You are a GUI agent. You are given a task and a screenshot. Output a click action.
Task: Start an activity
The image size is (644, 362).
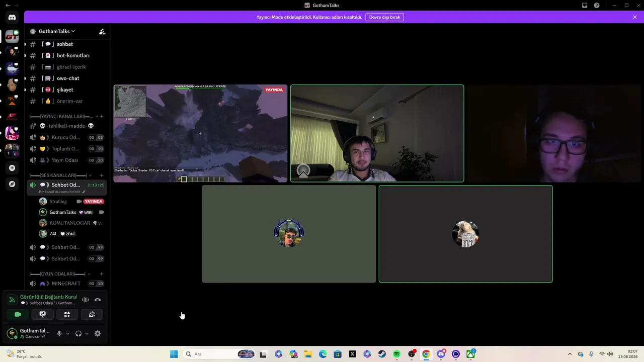[67, 314]
